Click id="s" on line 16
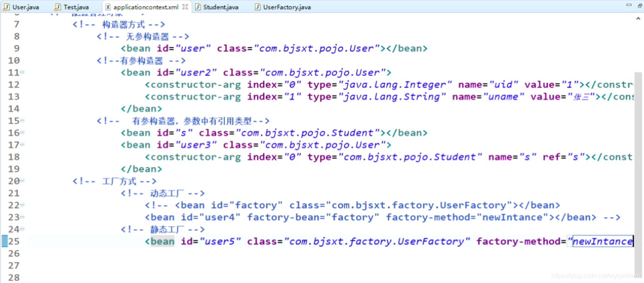 175,133
